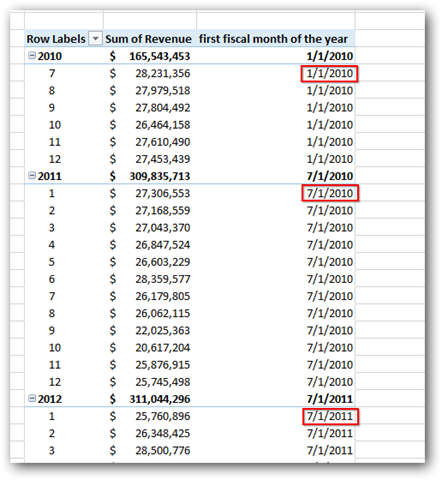Select month 6 label under 2011
442x480 pixels.
(x=52, y=279)
